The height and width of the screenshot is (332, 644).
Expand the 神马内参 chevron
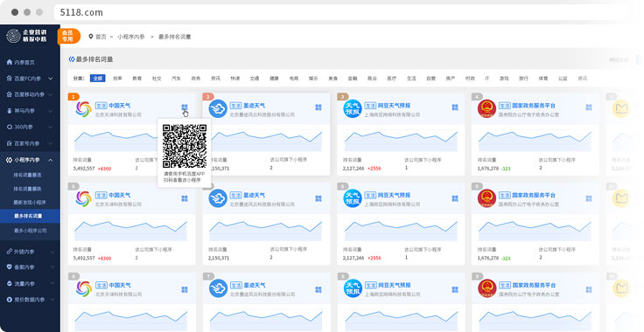point(51,111)
